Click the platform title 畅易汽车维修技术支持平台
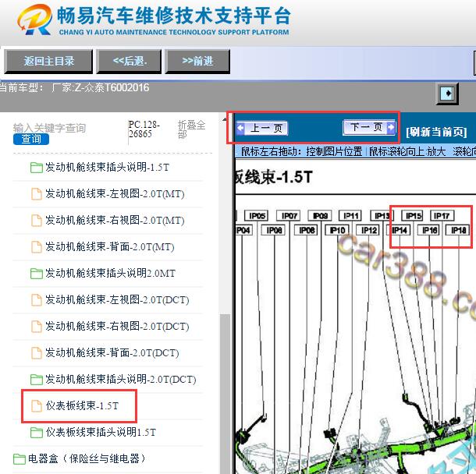 [174, 16]
